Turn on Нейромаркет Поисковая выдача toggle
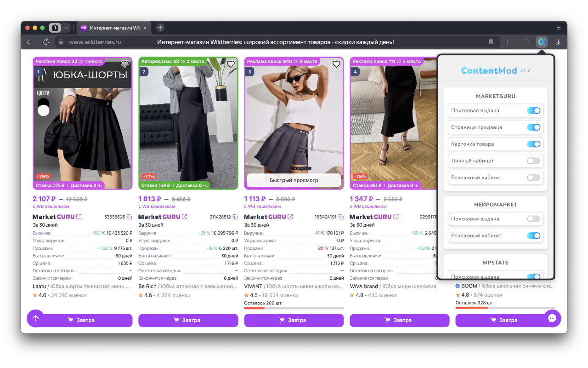Viewport: 588px width, 368px height. [533, 219]
